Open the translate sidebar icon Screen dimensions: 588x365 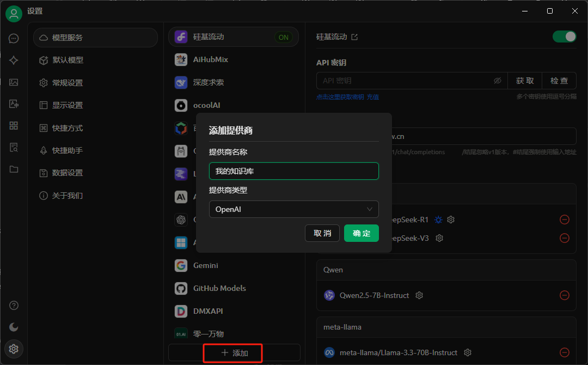tap(14, 104)
